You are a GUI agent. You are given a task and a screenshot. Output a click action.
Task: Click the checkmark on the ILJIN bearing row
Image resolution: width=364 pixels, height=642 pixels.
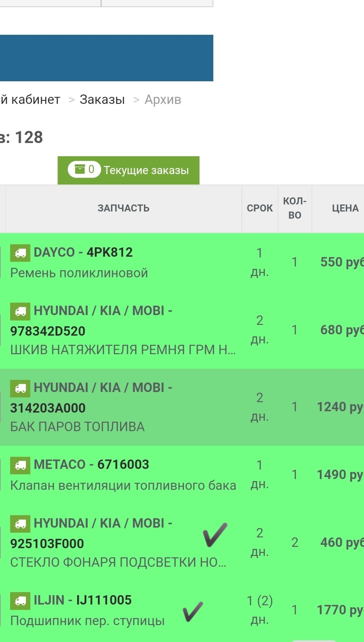[x=193, y=611]
